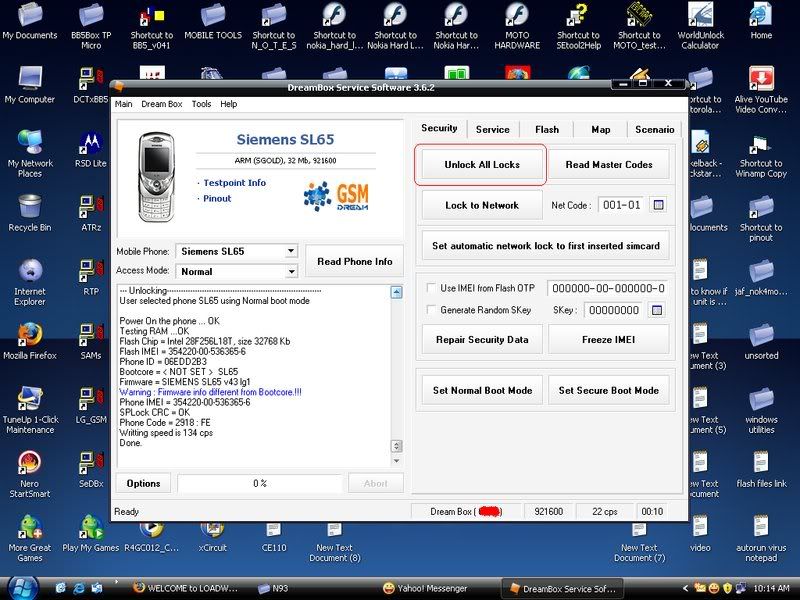Open the Pinout link
This screenshot has width=800, height=600.
point(217,198)
